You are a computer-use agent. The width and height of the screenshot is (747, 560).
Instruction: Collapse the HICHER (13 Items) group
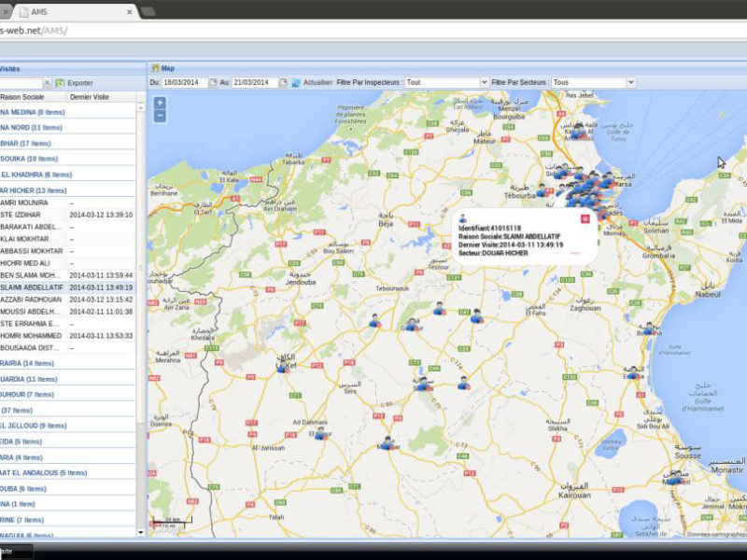[x=33, y=190]
